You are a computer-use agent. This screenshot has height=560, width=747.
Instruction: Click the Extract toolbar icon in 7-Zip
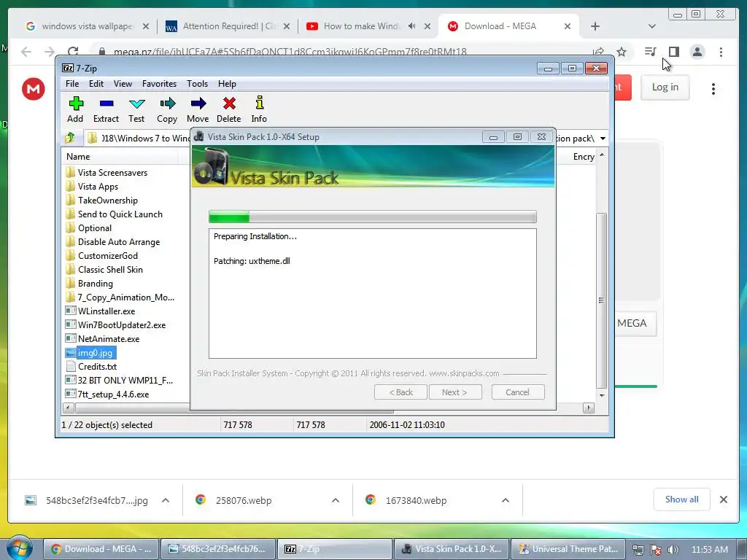106,109
